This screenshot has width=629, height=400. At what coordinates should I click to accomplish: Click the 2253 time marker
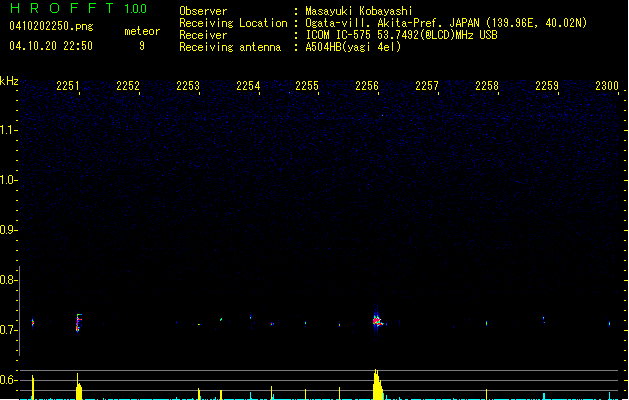click(x=188, y=87)
